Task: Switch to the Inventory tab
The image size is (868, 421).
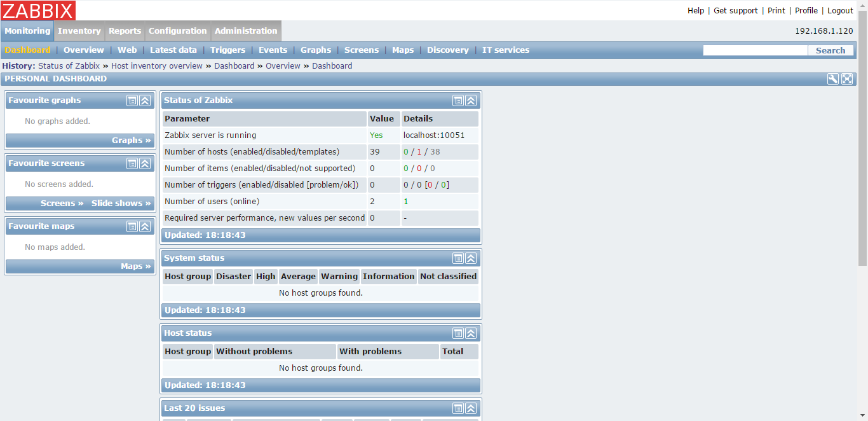Action: pos(79,31)
